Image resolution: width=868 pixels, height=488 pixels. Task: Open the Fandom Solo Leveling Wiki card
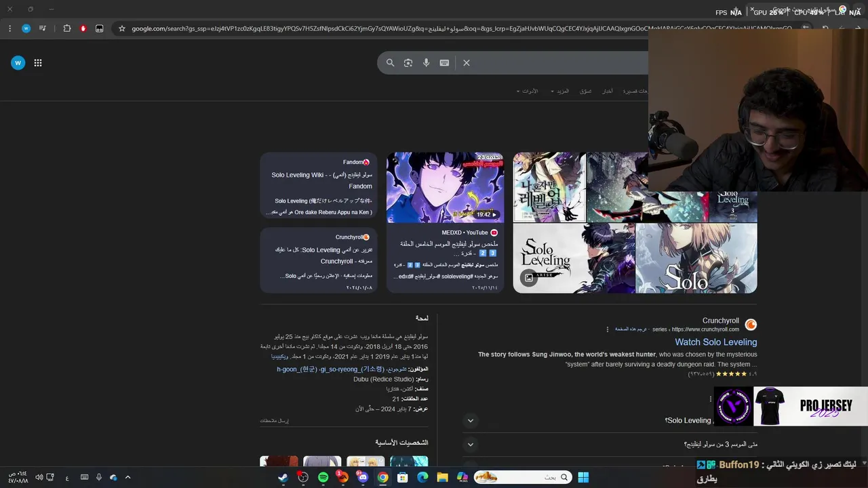click(x=319, y=186)
